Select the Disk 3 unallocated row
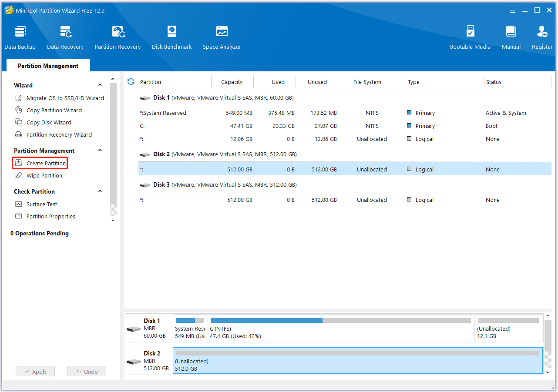The width and height of the screenshot is (558, 392). [345, 200]
